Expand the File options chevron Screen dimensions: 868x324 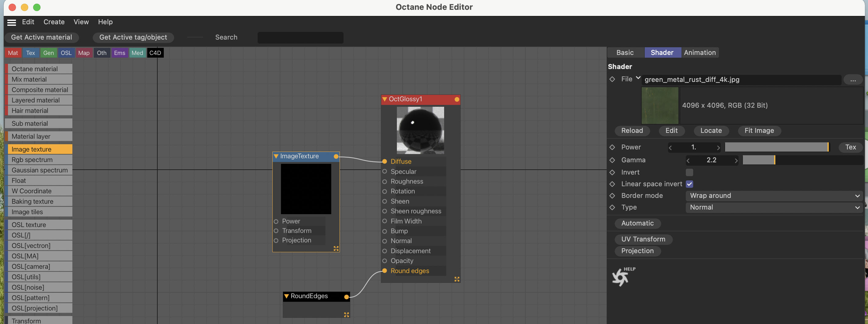pos(638,78)
